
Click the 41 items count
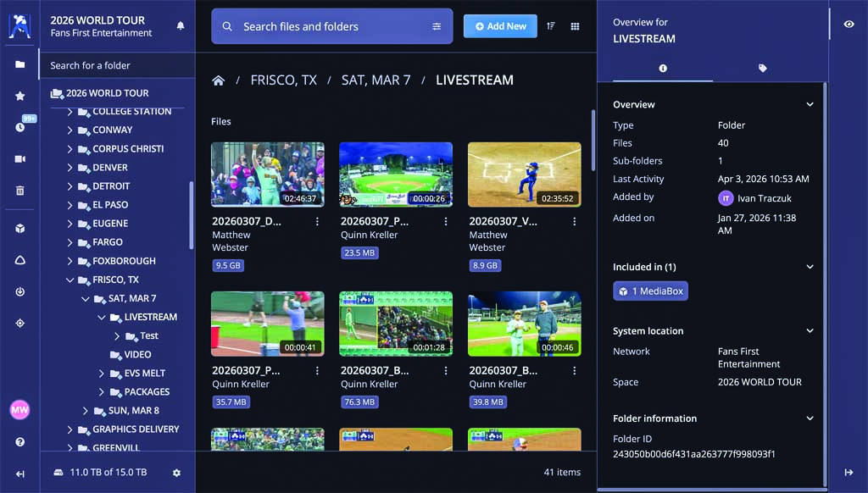(562, 472)
